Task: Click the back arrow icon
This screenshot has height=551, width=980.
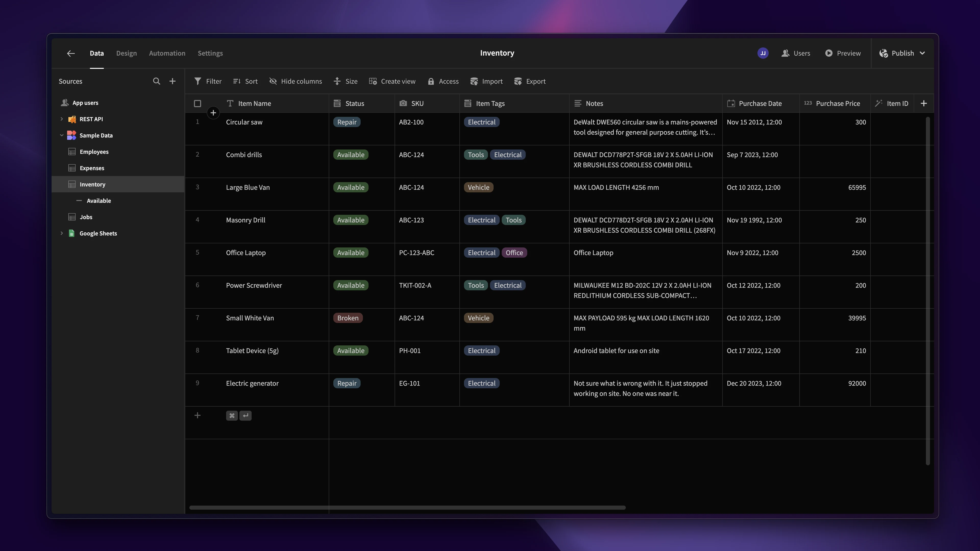Action: (71, 53)
